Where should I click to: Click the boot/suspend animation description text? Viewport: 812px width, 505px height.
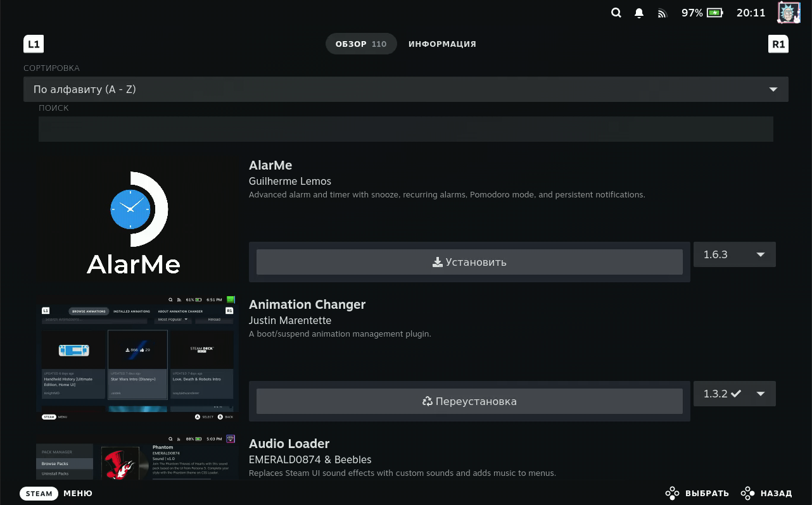340,334
